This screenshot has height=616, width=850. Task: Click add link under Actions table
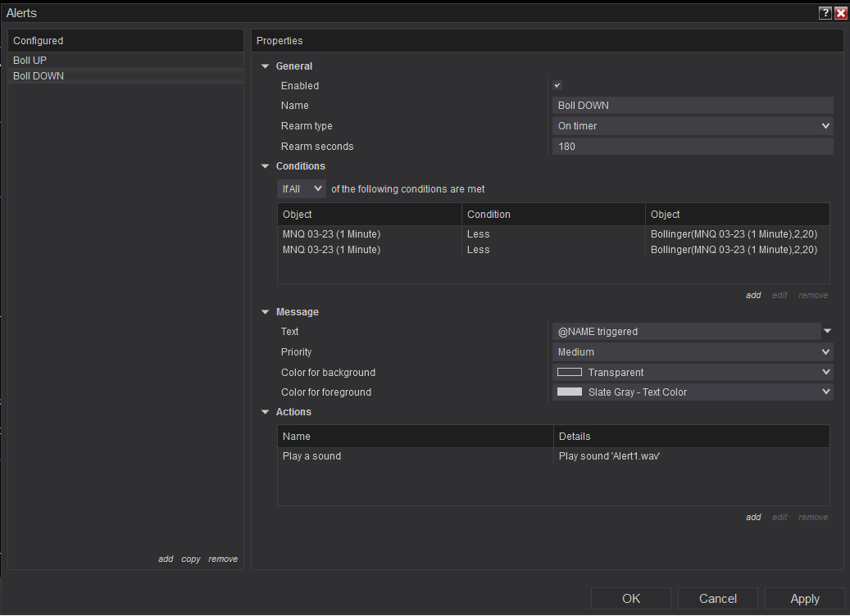(x=753, y=518)
